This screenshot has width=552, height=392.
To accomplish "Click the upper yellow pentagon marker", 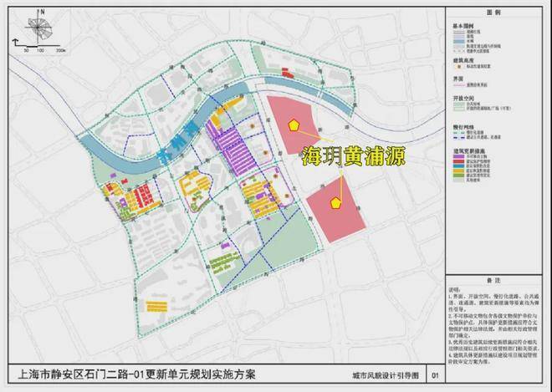I will [x=294, y=125].
